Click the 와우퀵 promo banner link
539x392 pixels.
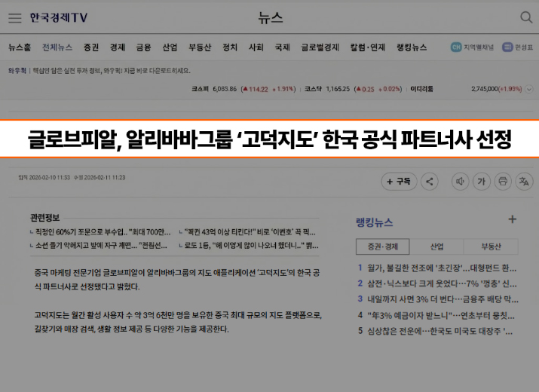click(100, 71)
